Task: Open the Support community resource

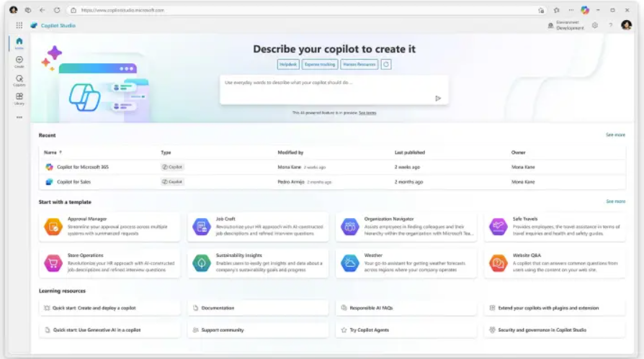Action: pos(259,330)
